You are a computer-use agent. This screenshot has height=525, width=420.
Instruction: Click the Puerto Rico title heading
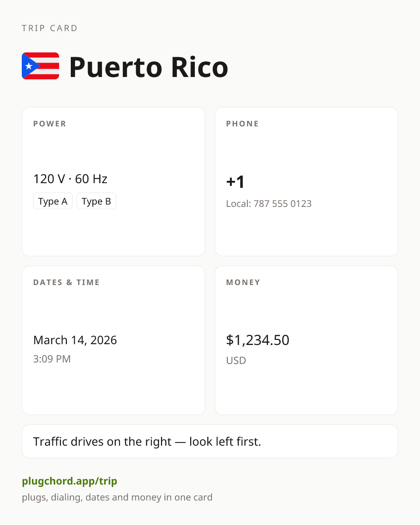149,67
